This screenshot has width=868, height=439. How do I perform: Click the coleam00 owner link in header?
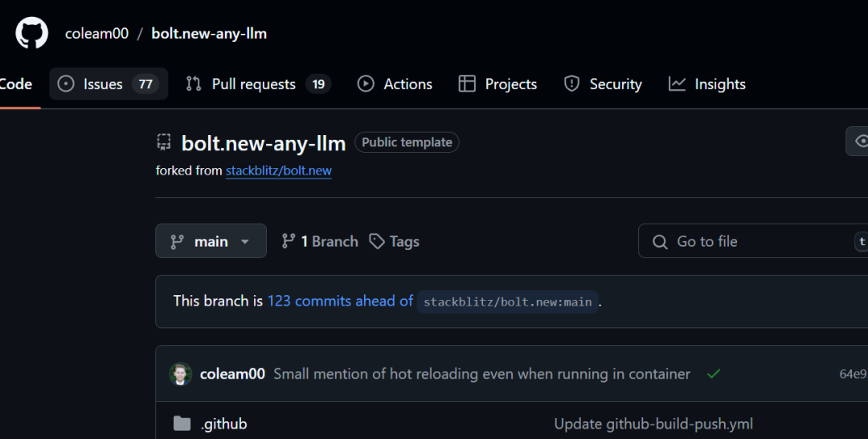pyautogui.click(x=96, y=34)
